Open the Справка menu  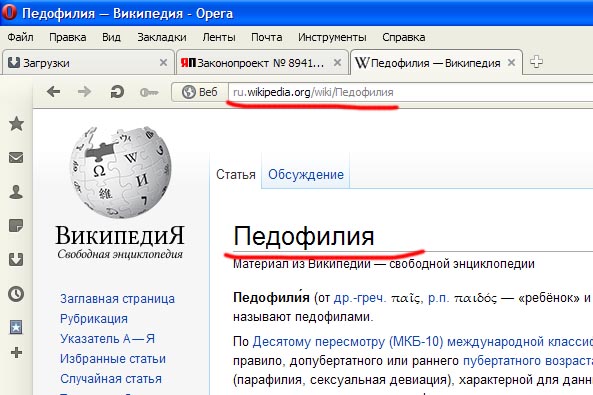coord(404,37)
